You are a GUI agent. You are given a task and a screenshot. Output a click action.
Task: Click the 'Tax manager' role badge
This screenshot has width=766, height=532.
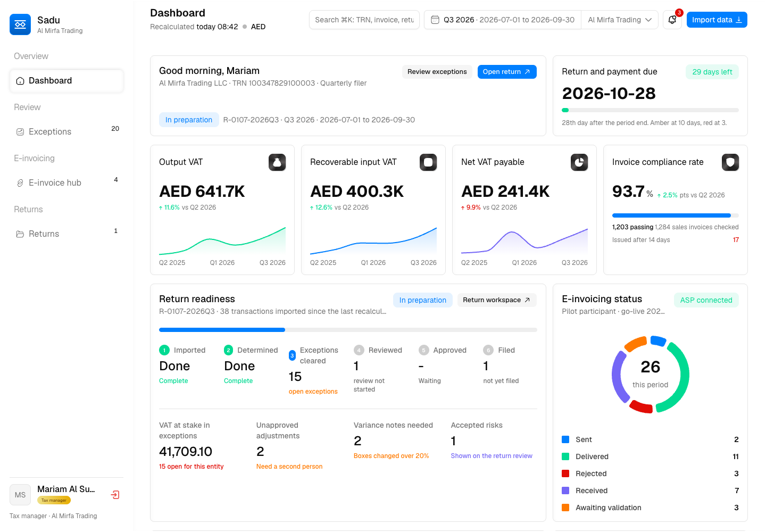[x=54, y=500]
